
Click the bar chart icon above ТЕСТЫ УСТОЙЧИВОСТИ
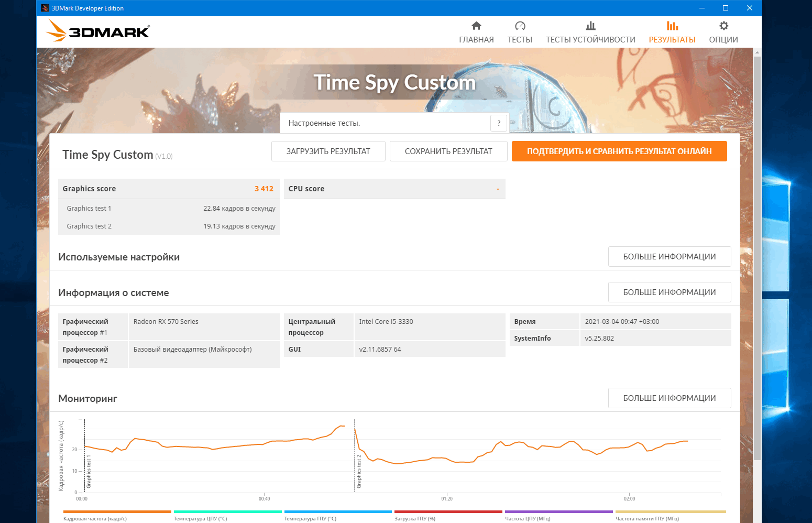pyautogui.click(x=590, y=26)
